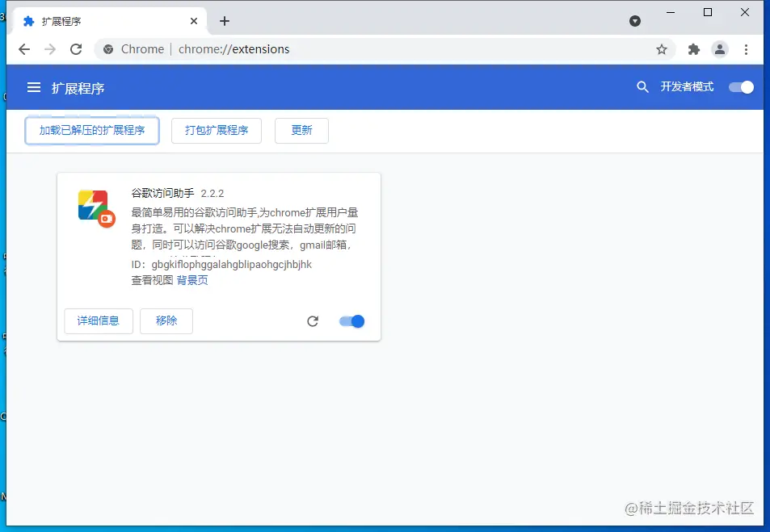Image resolution: width=770 pixels, height=532 pixels.
Task: Search extensions with the magnifier icon
Action: point(642,87)
